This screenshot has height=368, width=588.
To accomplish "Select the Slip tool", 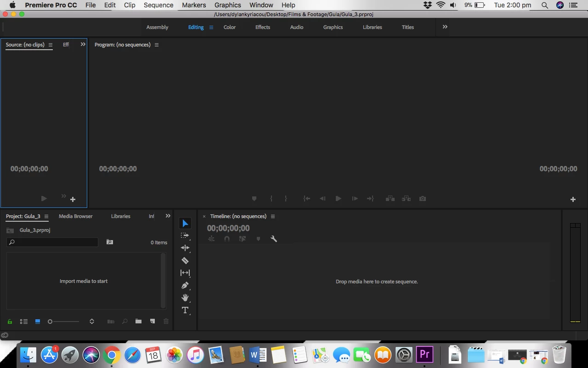I will (x=185, y=273).
